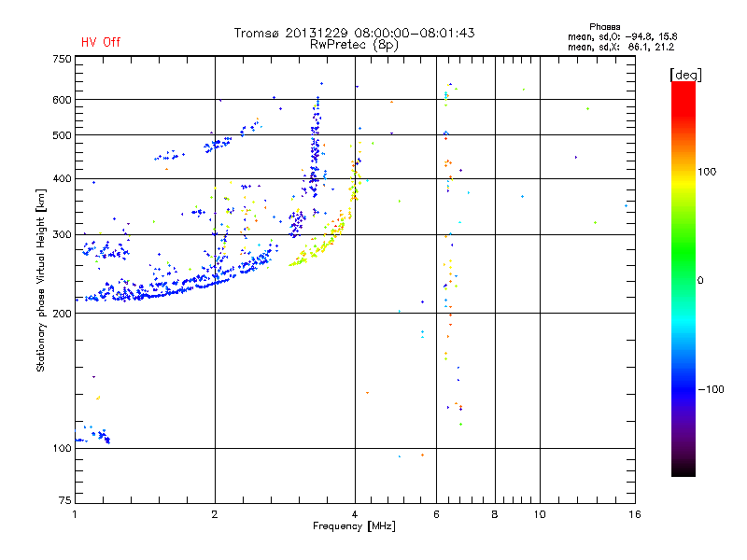Click x-axis tick label '1'
Screen dimensions: 747x560
point(75,514)
